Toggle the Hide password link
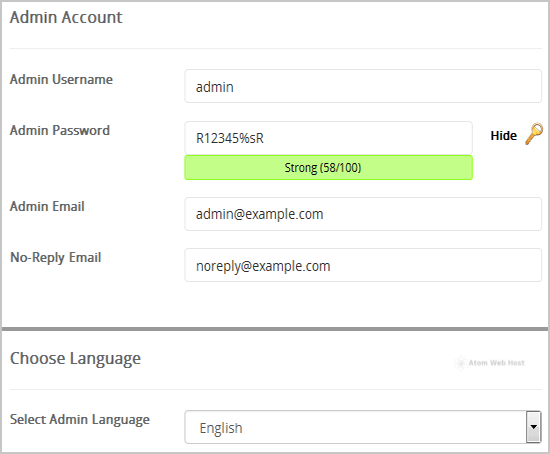The width and height of the screenshot is (550, 454). (503, 135)
